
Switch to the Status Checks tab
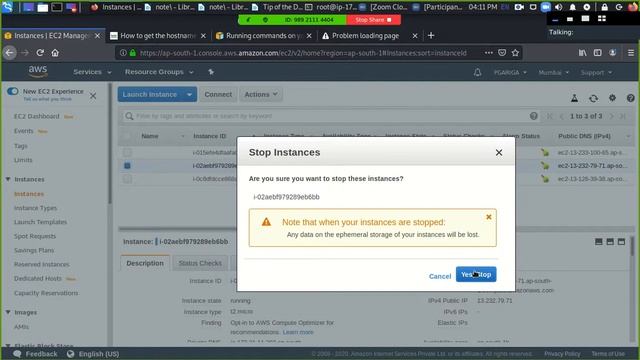point(200,263)
